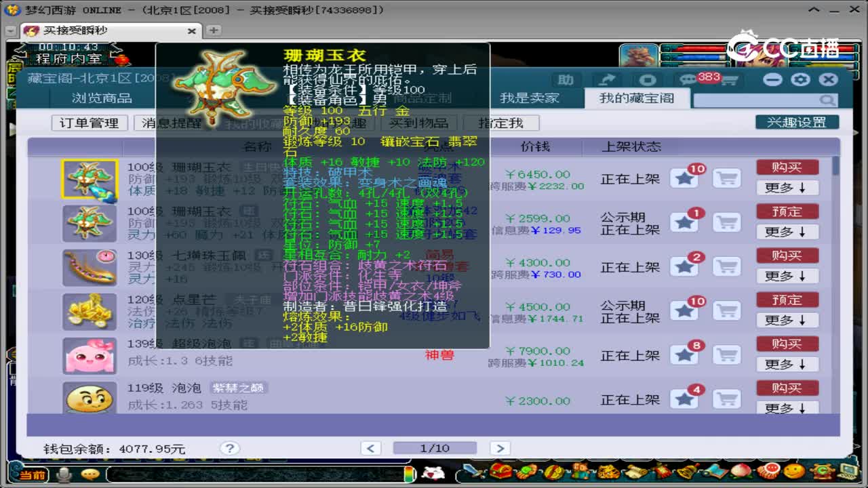Open 兴趣设置 button

tap(797, 122)
